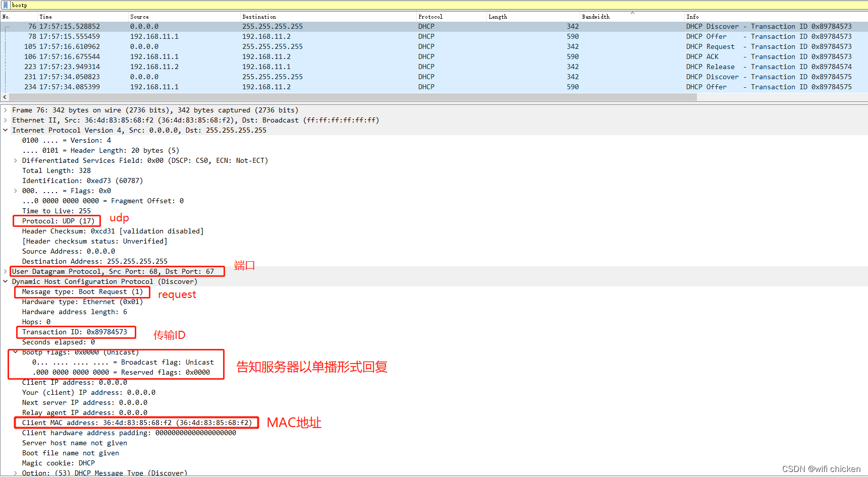Select packet 231 DHCP Discover row
This screenshot has width=868, height=477.
coord(434,77)
